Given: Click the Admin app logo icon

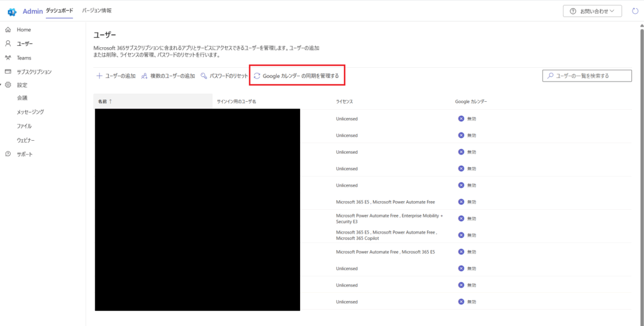Looking at the screenshot, I should click(x=12, y=11).
